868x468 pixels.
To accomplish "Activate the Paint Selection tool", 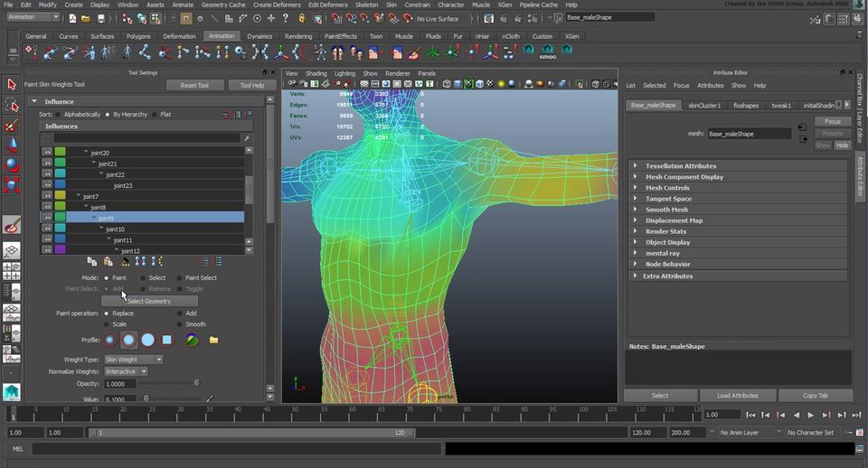I will tap(12, 126).
